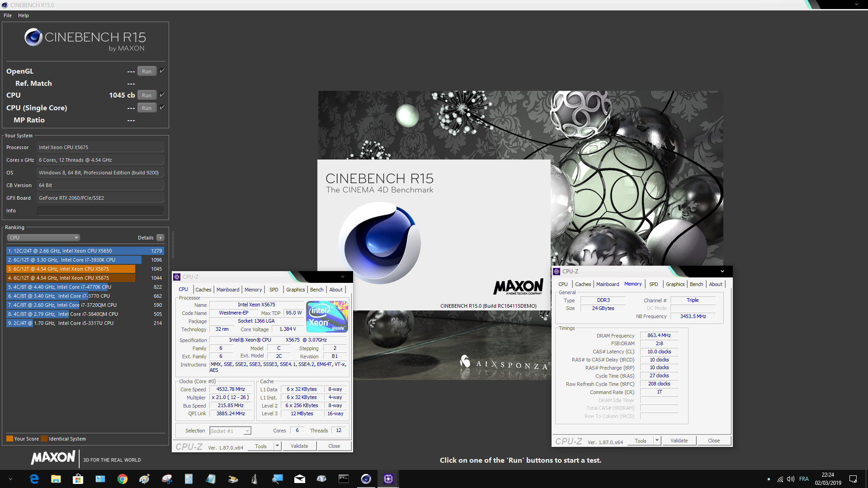The height and width of the screenshot is (488, 868).
Task: Toggle the CPU test checkmark
Action: (161, 94)
